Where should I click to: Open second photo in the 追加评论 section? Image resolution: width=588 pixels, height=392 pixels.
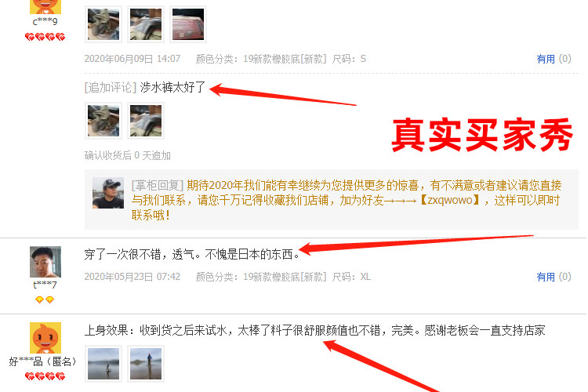tap(146, 121)
